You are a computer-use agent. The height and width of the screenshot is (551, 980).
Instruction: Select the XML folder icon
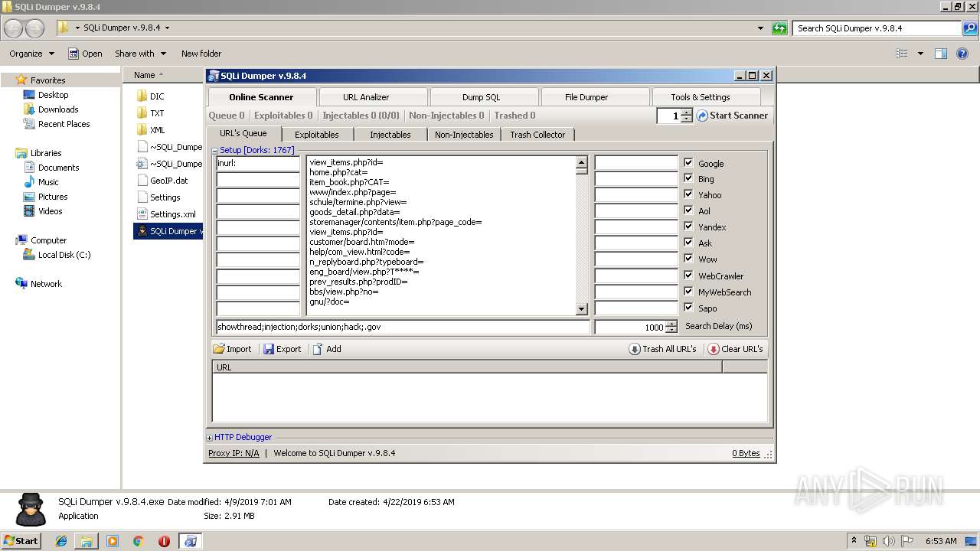click(142, 130)
